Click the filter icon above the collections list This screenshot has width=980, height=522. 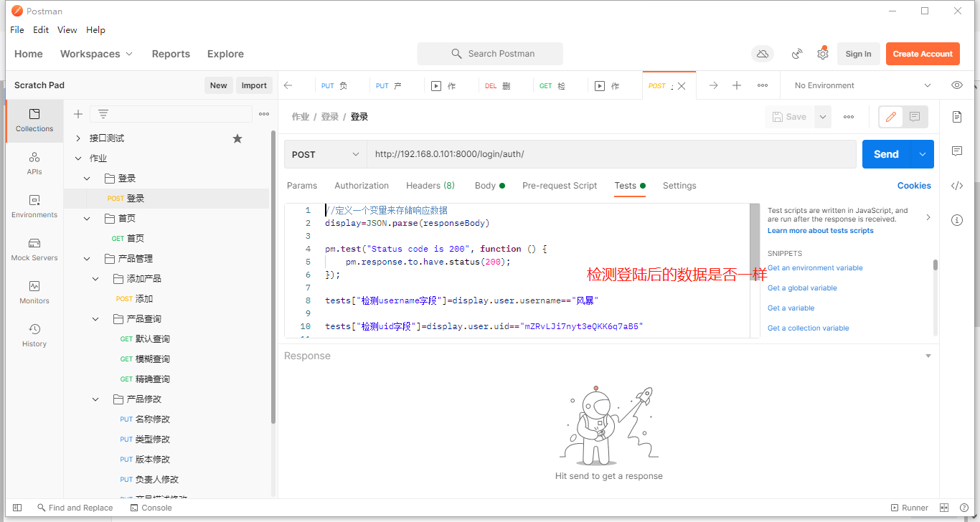[x=103, y=114]
